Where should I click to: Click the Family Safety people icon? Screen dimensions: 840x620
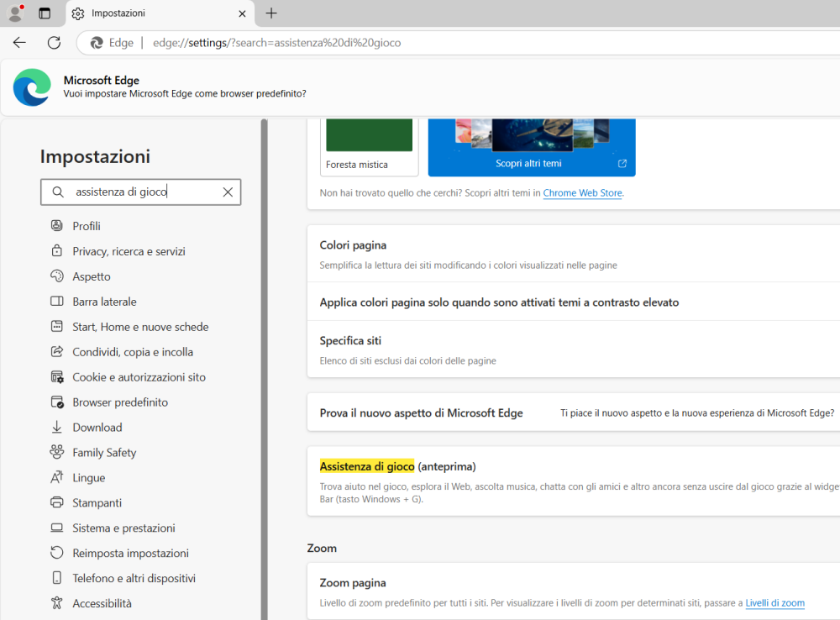57,452
